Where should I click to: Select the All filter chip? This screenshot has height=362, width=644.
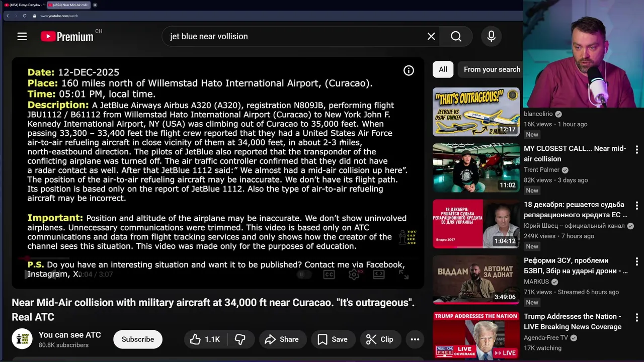(x=443, y=69)
